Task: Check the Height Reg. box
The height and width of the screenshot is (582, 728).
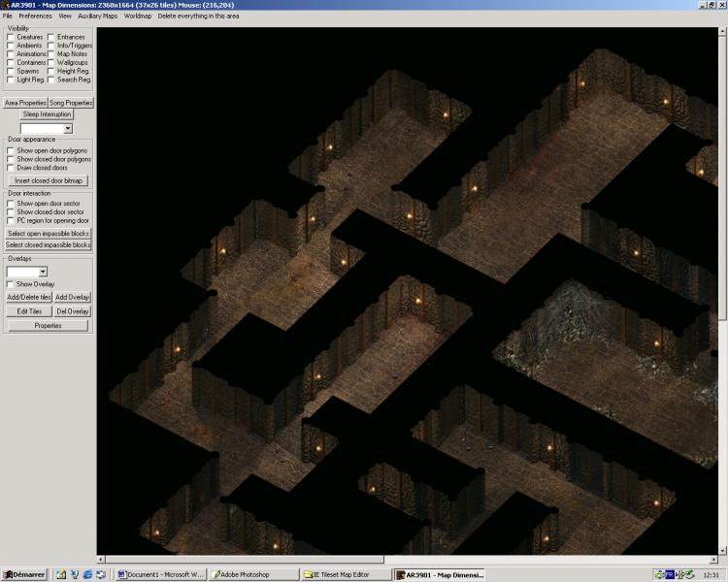Action: coord(50,72)
